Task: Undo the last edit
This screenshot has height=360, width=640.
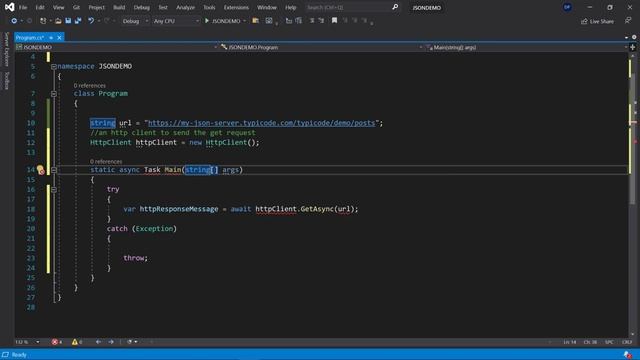Action: click(91, 21)
